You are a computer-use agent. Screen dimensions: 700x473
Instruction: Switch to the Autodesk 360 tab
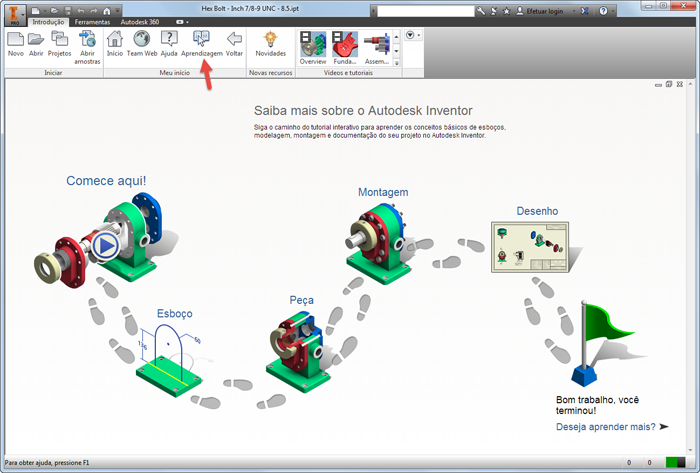140,22
